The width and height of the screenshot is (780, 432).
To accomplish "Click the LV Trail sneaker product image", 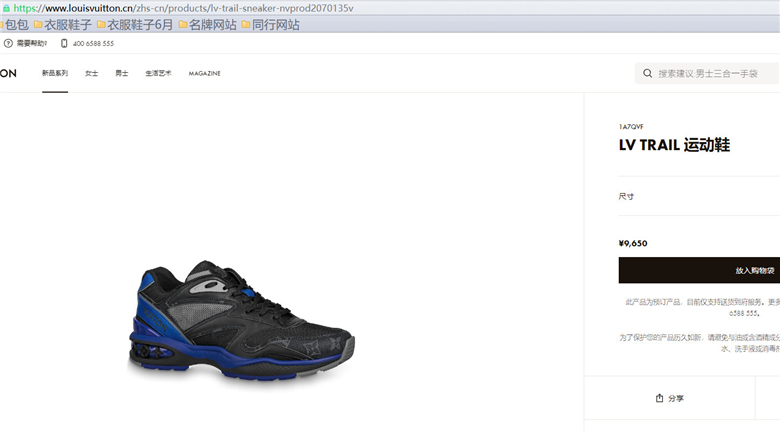I will pos(241,320).
